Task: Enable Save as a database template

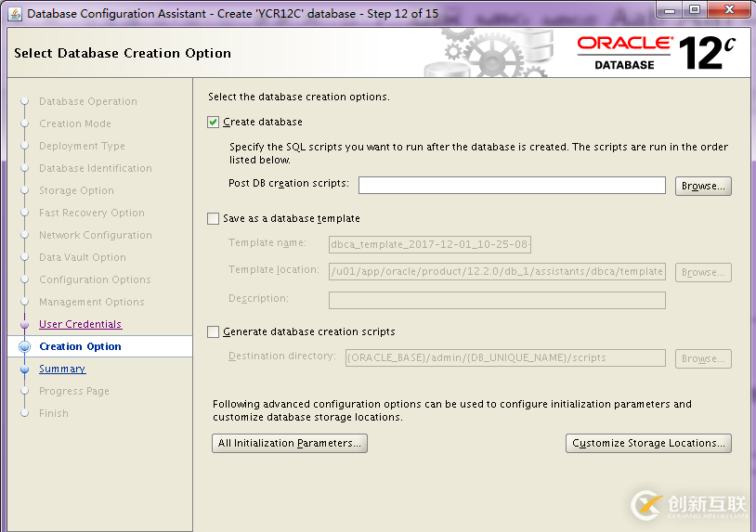Action: pyautogui.click(x=213, y=218)
